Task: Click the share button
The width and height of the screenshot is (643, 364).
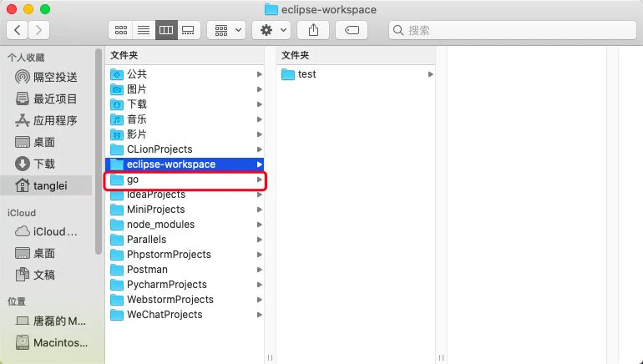Action: coord(313,30)
